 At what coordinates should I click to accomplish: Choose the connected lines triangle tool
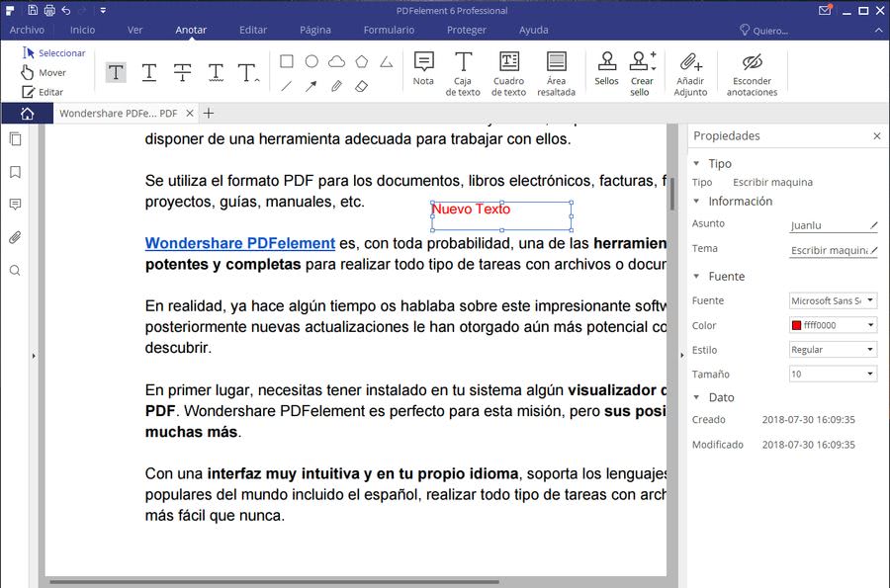click(387, 61)
